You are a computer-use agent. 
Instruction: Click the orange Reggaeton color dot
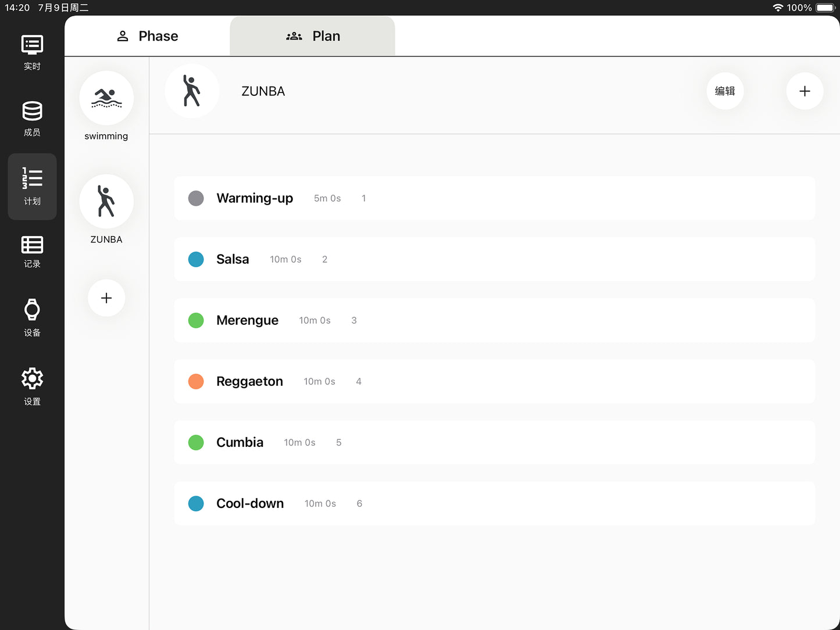pos(196,381)
